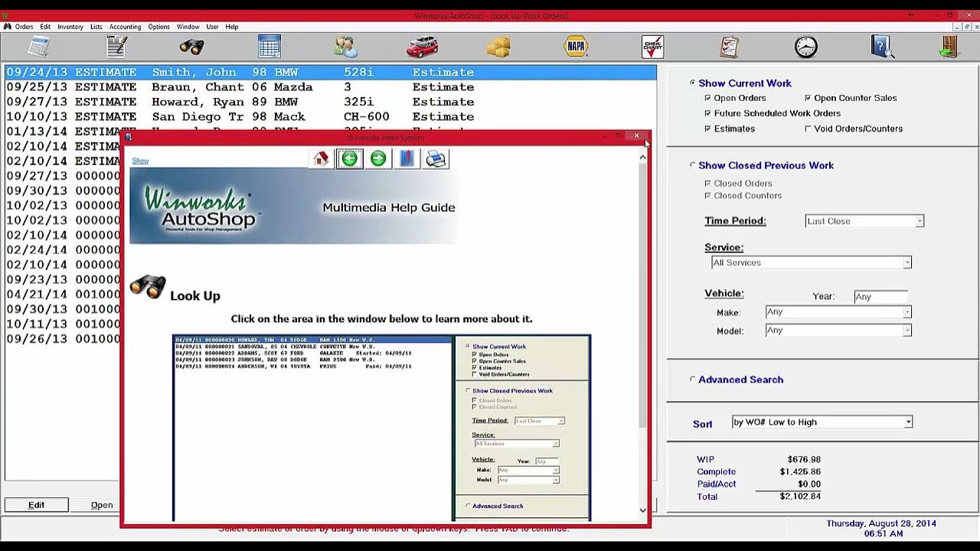Open the Lists menu

click(x=96, y=27)
